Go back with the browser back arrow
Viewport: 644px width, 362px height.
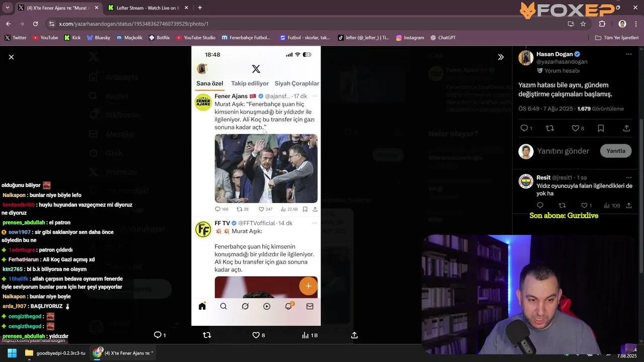click(8, 24)
